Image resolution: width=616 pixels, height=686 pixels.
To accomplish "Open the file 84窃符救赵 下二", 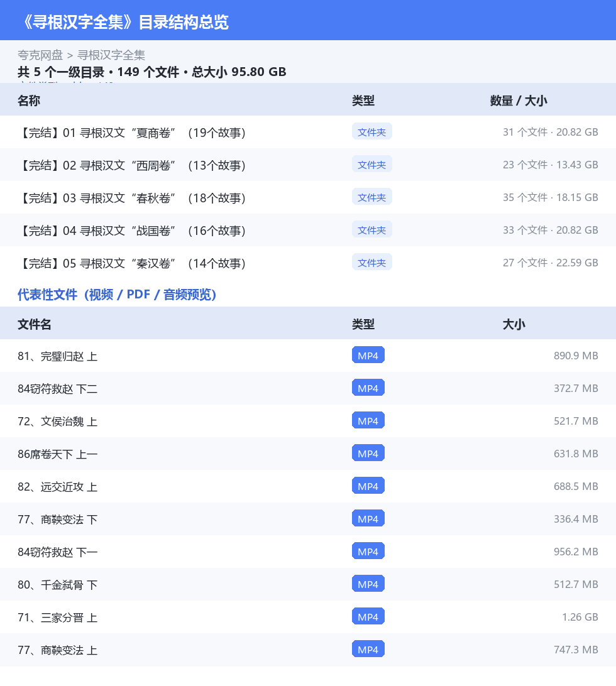I will (x=57, y=389).
